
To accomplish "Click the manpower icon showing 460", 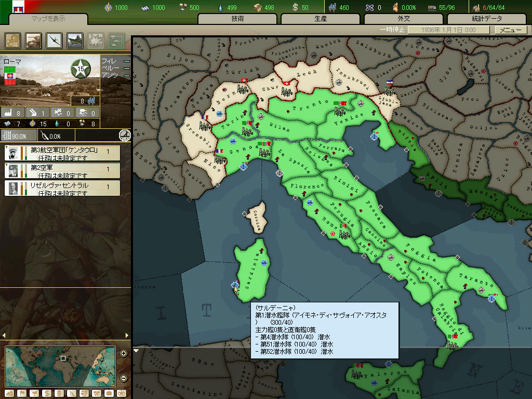I will (x=332, y=7).
